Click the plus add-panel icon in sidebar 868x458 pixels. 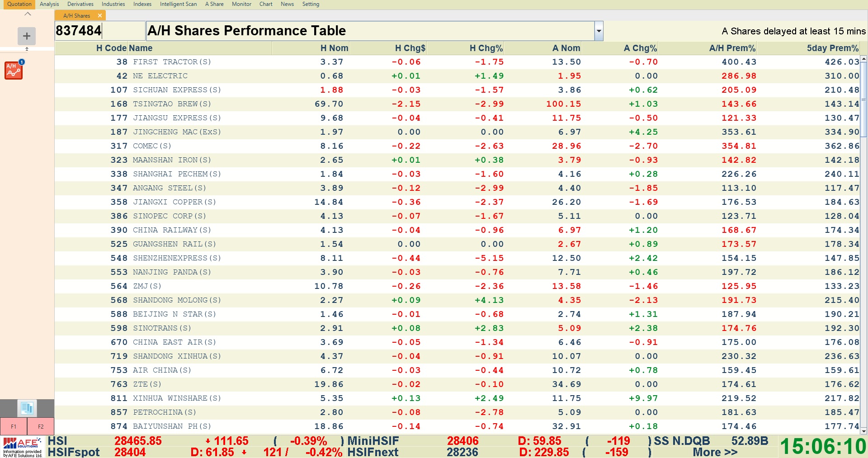[27, 36]
